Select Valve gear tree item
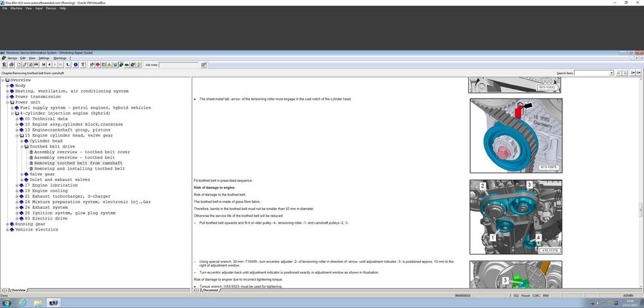 point(42,174)
